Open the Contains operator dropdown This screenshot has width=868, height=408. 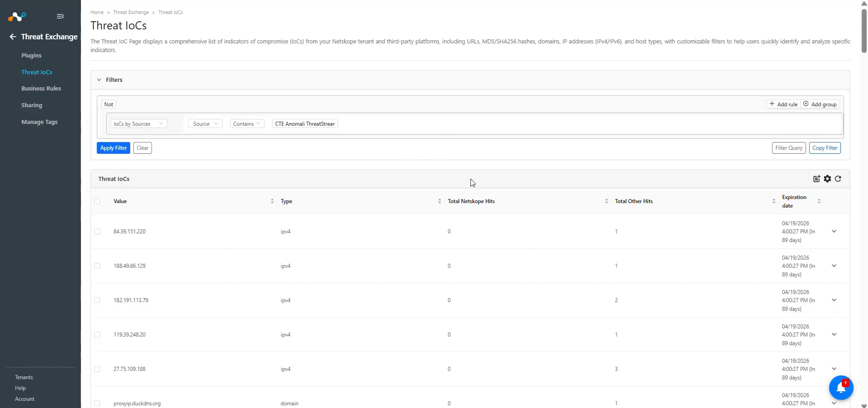247,124
